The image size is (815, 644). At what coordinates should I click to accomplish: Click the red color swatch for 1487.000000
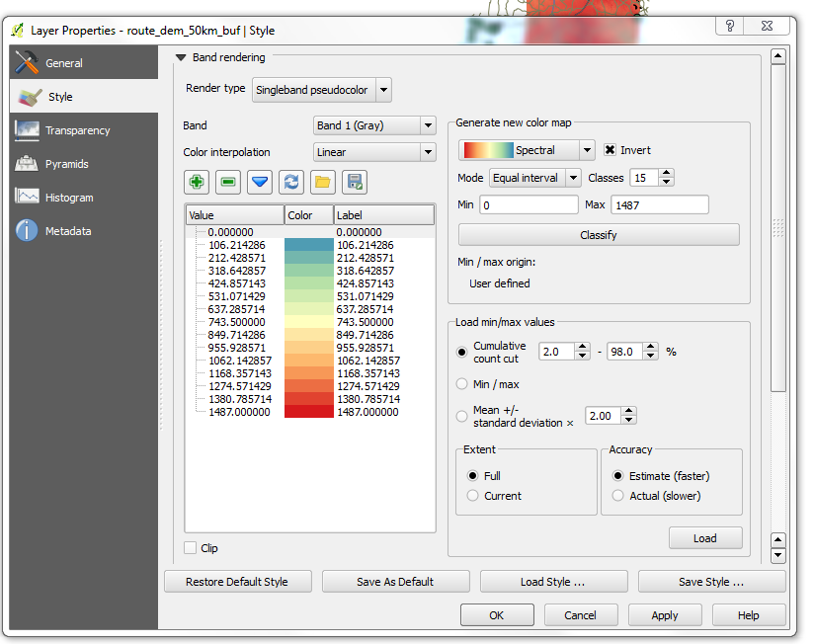(309, 412)
